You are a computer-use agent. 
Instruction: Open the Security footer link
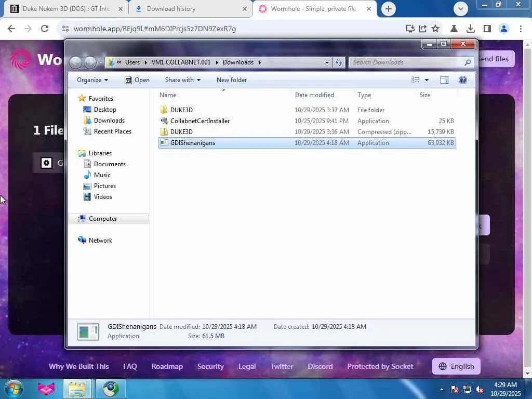[210, 366]
